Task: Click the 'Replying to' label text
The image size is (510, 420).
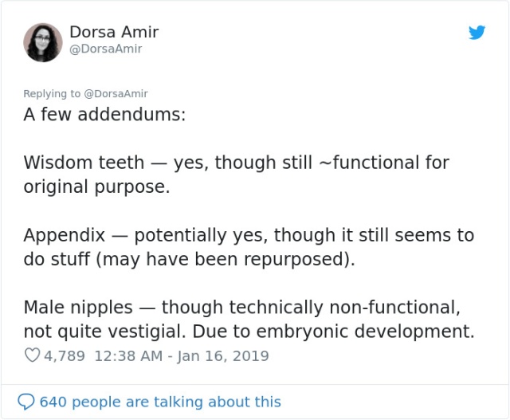Action: click(x=52, y=94)
